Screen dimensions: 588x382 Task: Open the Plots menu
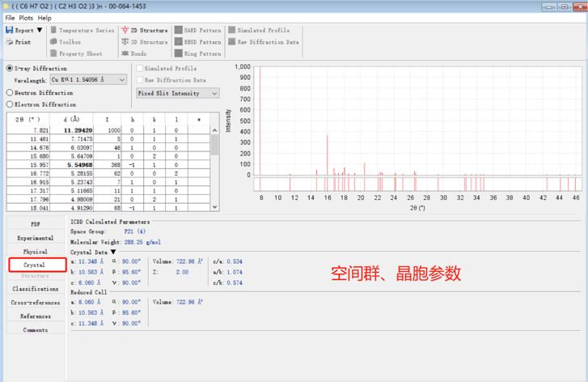(26, 18)
